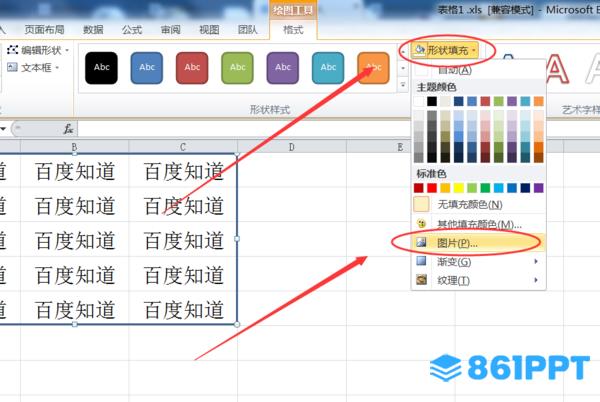Screen dimensions: 600x402
Task: Click the 渐变 submenu arrow
Action: [536, 262]
